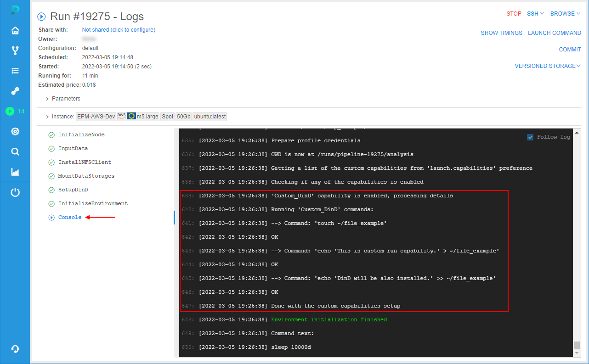589x364 pixels.
Task: Open the settings gear icon
Action: [15, 131]
